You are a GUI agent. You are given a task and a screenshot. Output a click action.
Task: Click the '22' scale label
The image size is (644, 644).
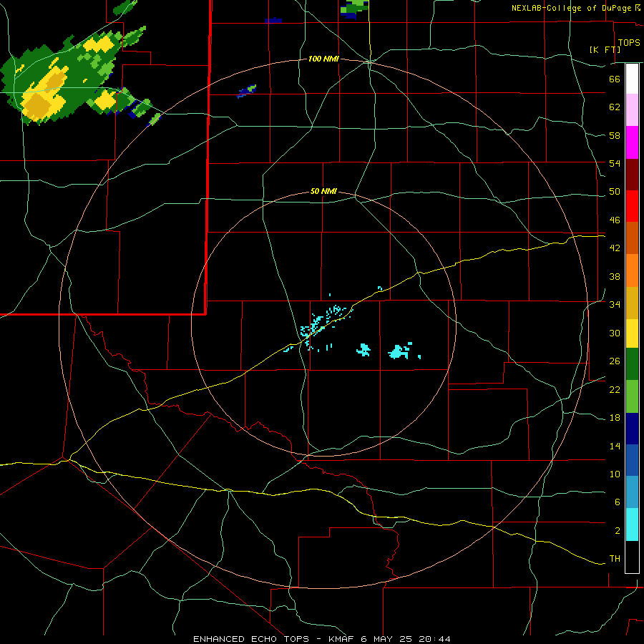tap(615, 389)
